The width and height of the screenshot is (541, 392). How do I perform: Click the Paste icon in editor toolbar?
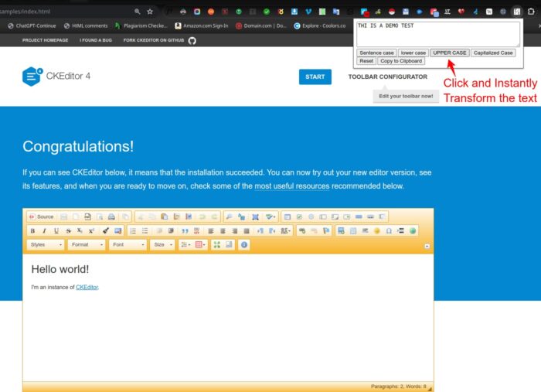pos(164,216)
